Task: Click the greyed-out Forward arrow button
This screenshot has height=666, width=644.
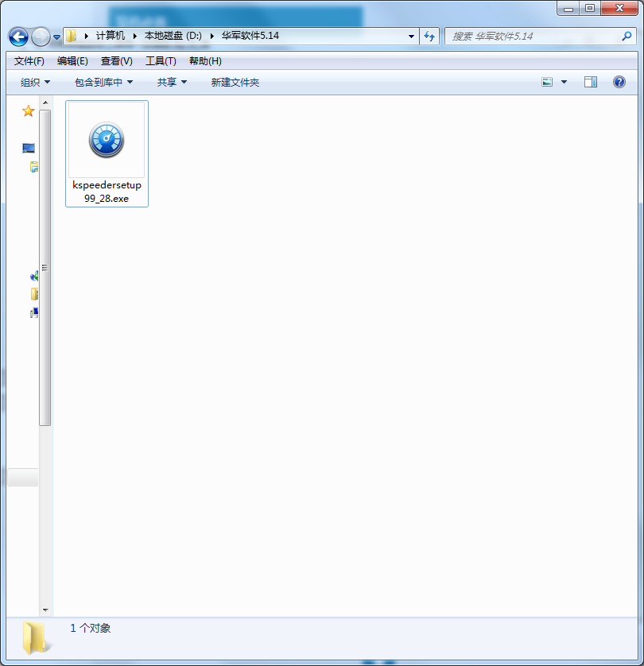Action: [x=41, y=37]
